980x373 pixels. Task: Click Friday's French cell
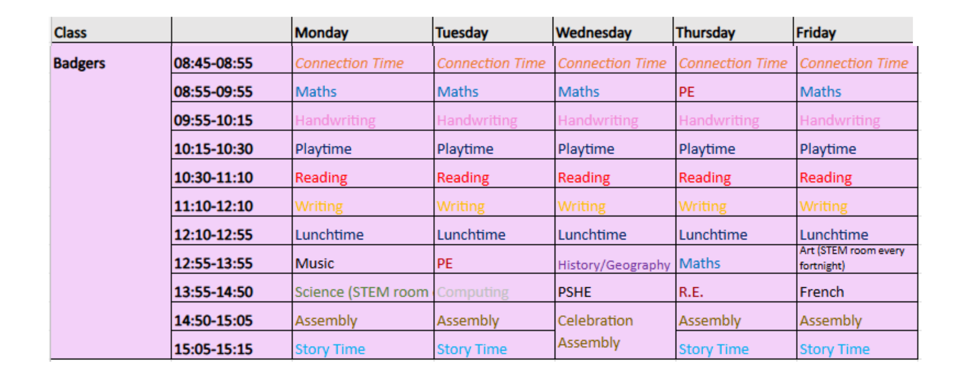(857, 288)
